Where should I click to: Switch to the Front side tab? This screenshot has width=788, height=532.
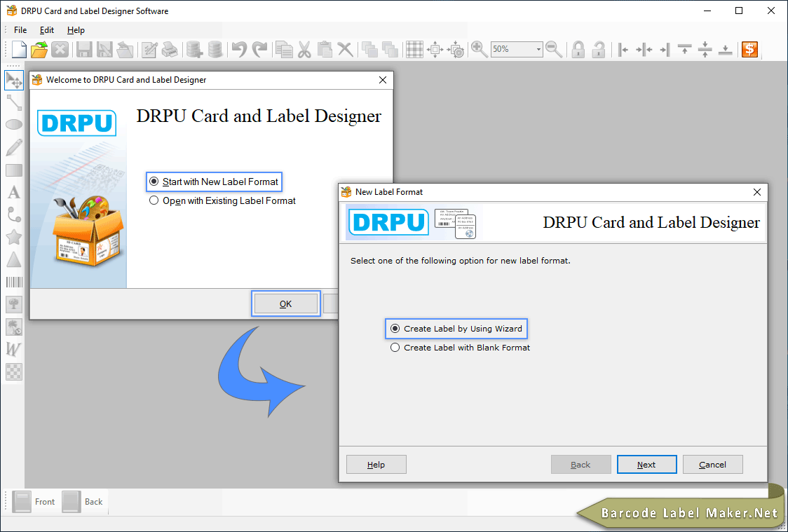pyautogui.click(x=34, y=502)
